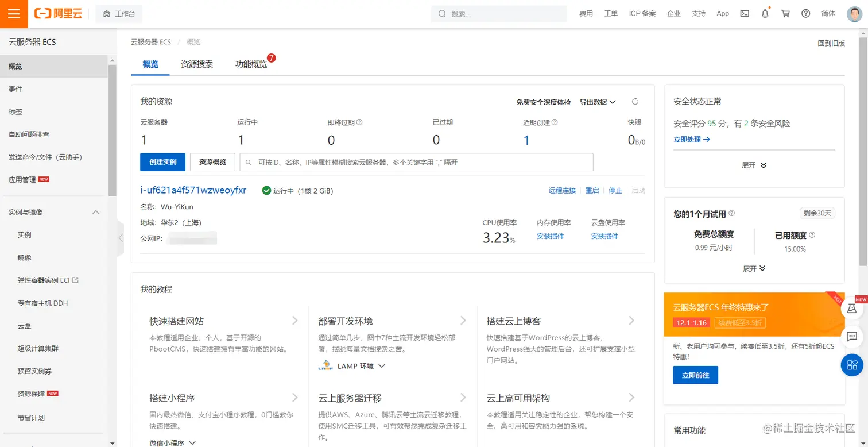Collapse the 实例与镜像 section
The width and height of the screenshot is (868, 447).
pos(96,212)
